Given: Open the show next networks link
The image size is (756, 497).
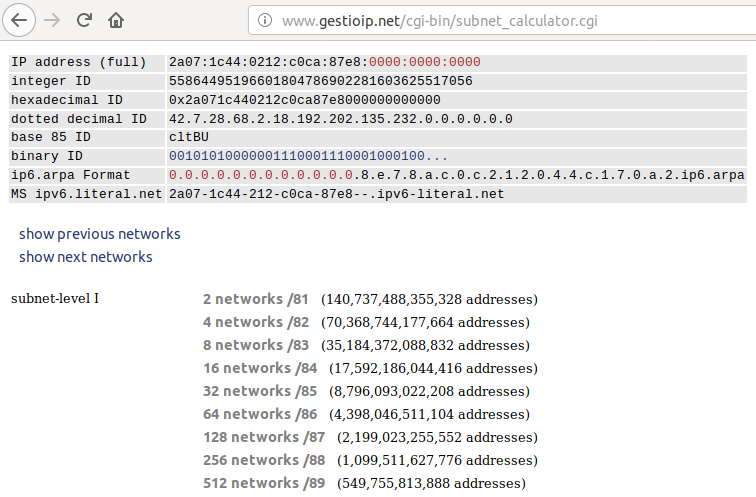Looking at the screenshot, I should pos(86,257).
